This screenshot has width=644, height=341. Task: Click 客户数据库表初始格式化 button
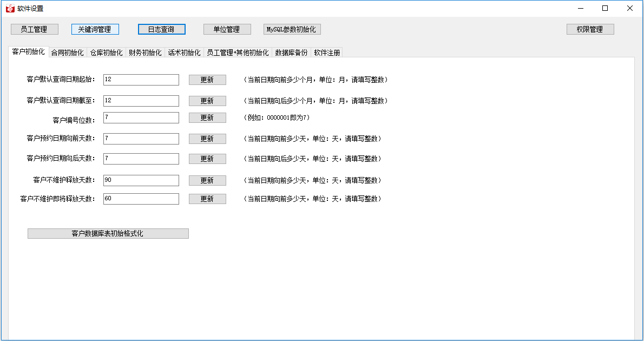(108, 233)
